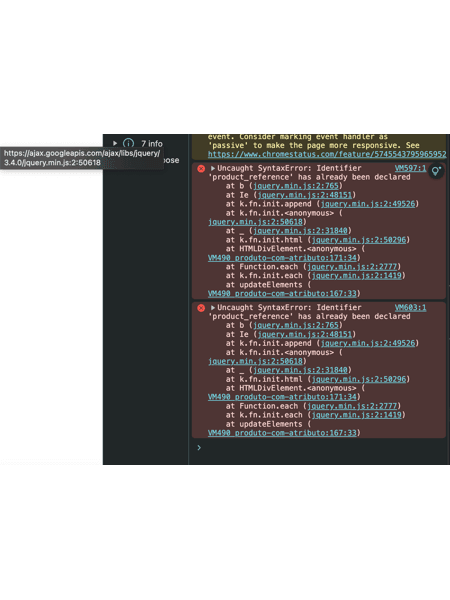The width and height of the screenshot is (450, 600).
Task: Open source link VM603:1
Action: pos(410,307)
